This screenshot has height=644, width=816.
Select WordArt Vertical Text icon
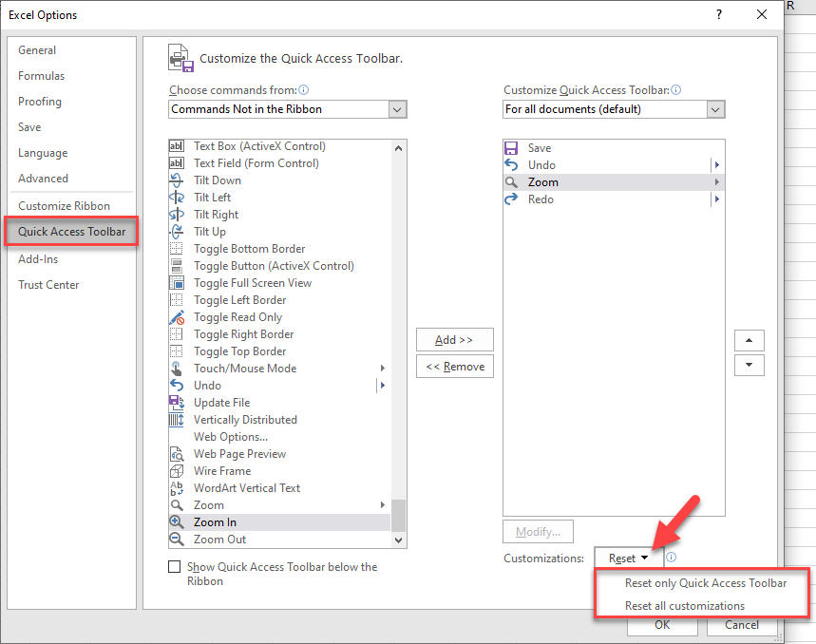coord(177,488)
